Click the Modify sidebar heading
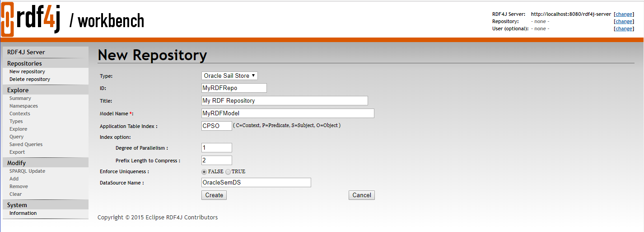Screen dimensions: 644x232 (17, 163)
